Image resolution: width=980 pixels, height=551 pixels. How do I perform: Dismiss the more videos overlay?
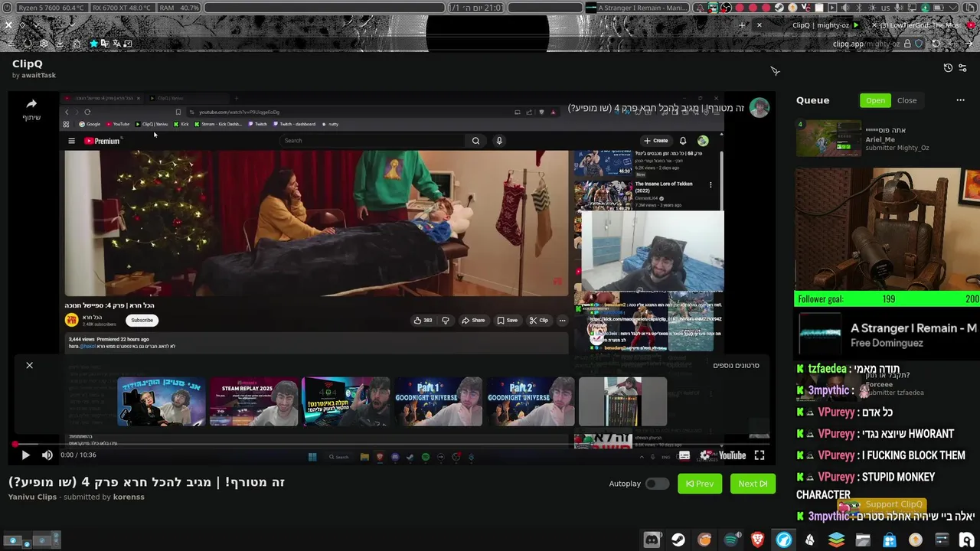29,365
